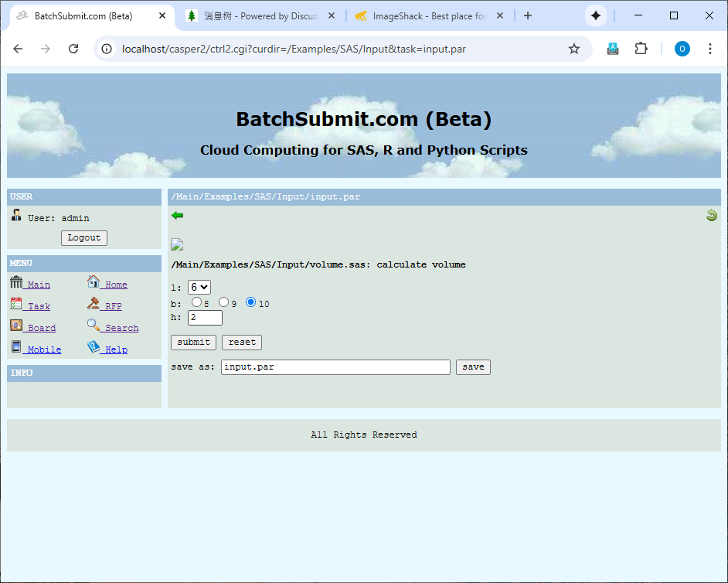Viewport: 728px width, 583px height.
Task: Click the Board corkboard icon
Action: pyautogui.click(x=16, y=326)
